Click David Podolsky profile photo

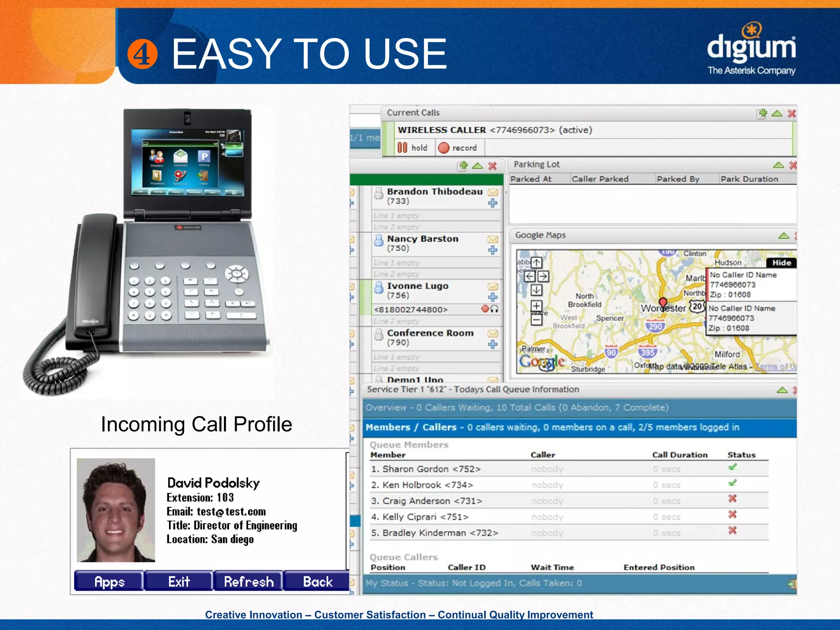click(116, 510)
